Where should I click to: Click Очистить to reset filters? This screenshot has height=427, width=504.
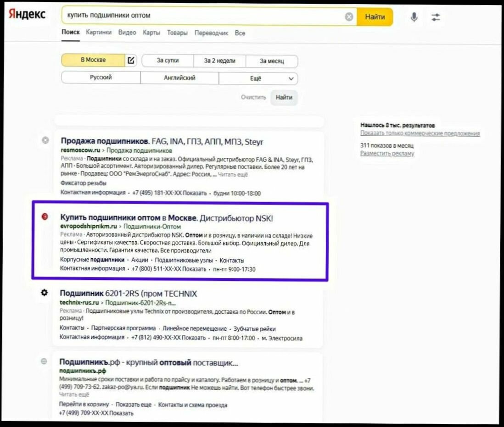[x=254, y=97]
